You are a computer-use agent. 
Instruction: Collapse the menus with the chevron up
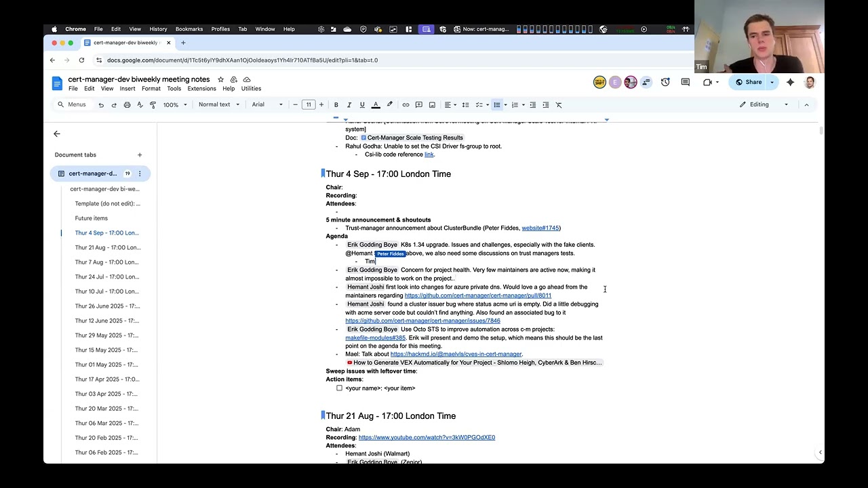806,104
